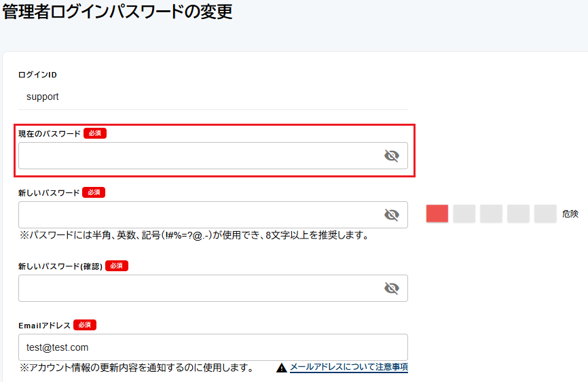Reveal the confirmation password via eye icon
This screenshot has width=588, height=382.
pyautogui.click(x=391, y=288)
